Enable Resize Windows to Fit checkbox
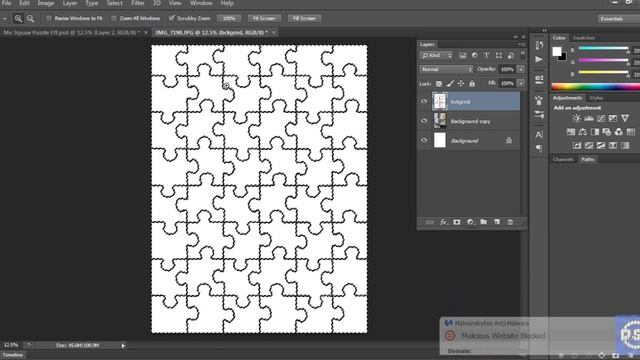The width and height of the screenshot is (640, 360). [x=49, y=18]
